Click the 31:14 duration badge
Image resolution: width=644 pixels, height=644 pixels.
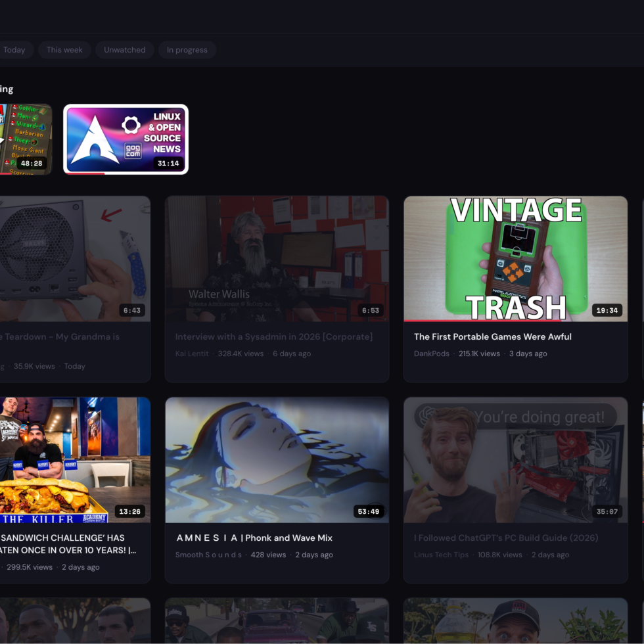point(168,164)
